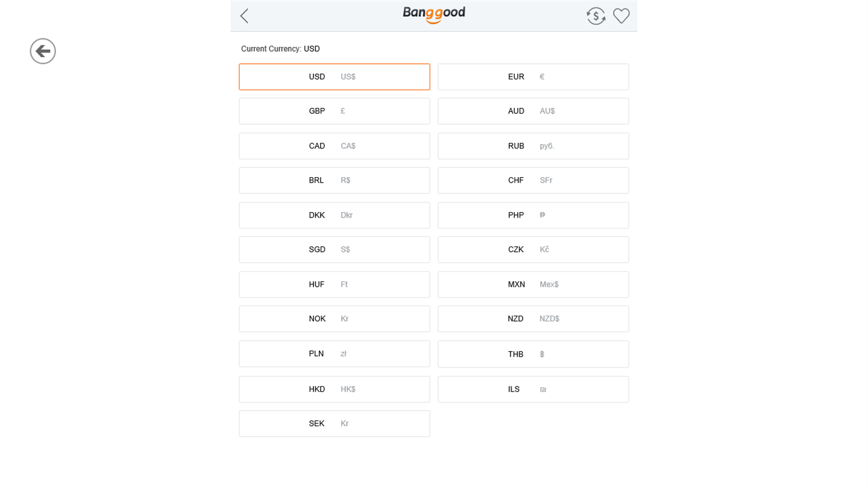This screenshot has height=488, width=868.
Task: Select the BRL currency option
Action: 334,181
